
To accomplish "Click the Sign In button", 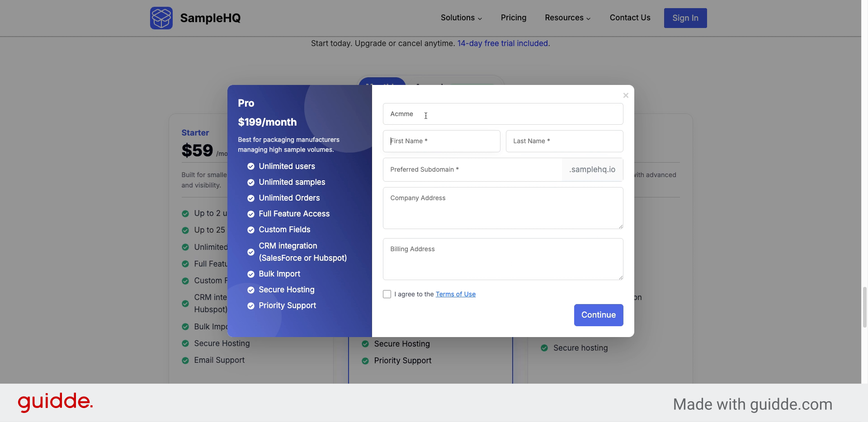I will (685, 18).
